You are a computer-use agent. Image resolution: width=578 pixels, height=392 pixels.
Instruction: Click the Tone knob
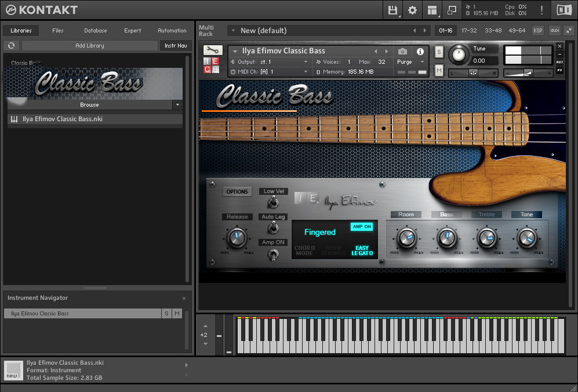[x=527, y=238]
